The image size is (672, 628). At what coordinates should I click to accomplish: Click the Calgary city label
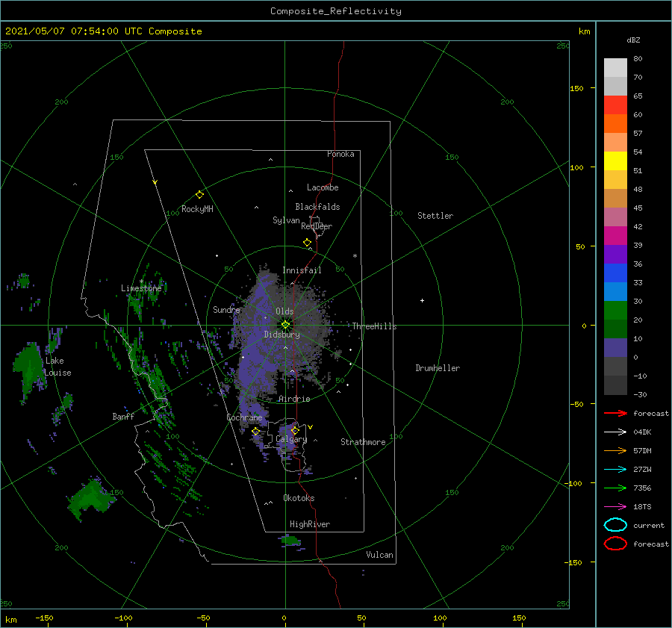[x=291, y=439]
